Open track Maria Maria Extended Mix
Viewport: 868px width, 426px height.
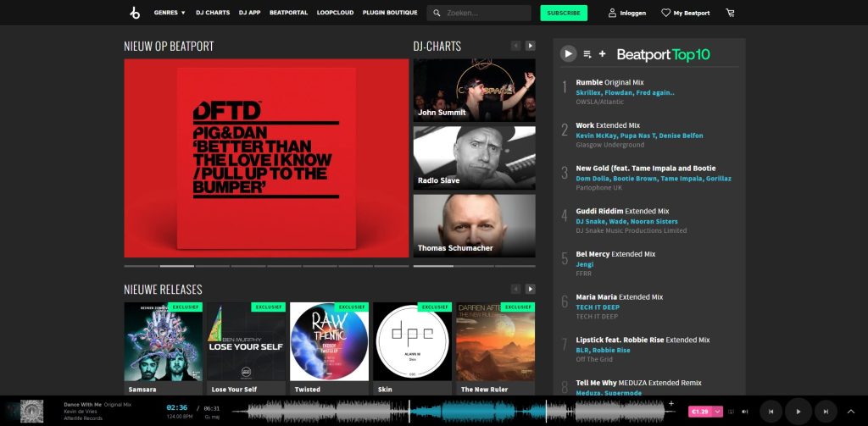pos(619,297)
